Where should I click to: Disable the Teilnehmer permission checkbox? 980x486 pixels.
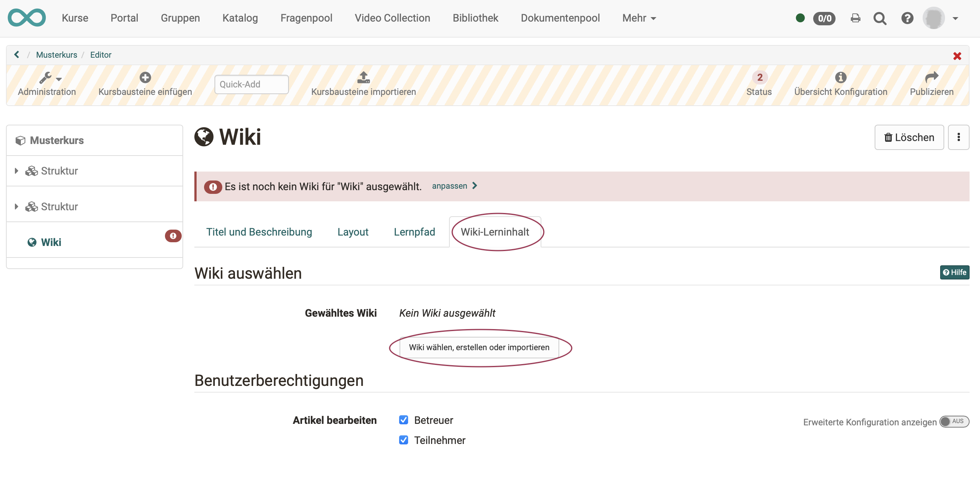[404, 440]
